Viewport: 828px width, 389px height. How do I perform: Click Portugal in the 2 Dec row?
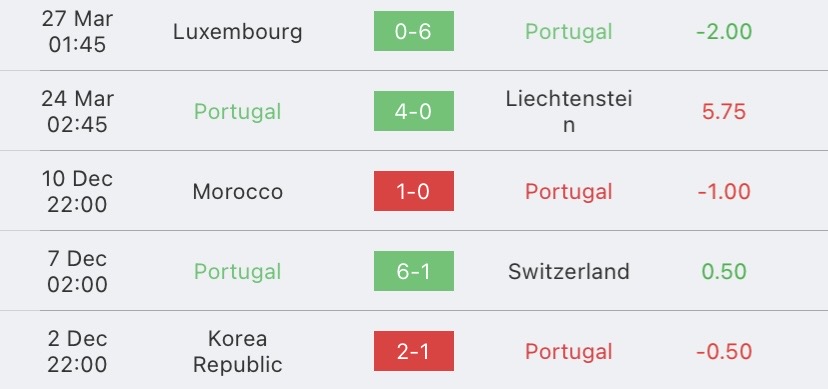(x=569, y=352)
